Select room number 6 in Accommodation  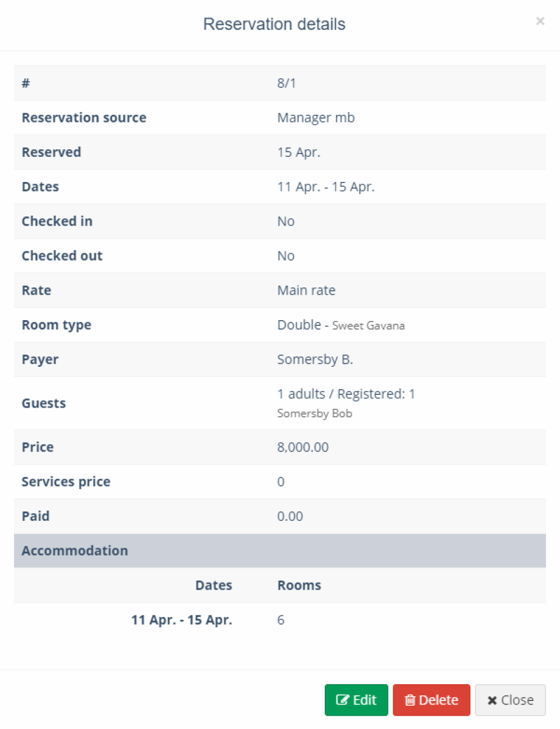(281, 619)
